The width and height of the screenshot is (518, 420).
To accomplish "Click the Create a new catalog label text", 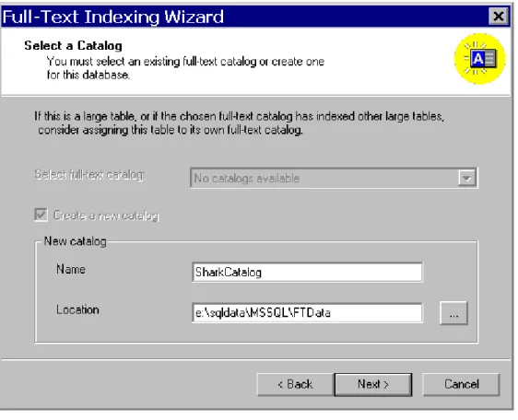I will tap(106, 216).
